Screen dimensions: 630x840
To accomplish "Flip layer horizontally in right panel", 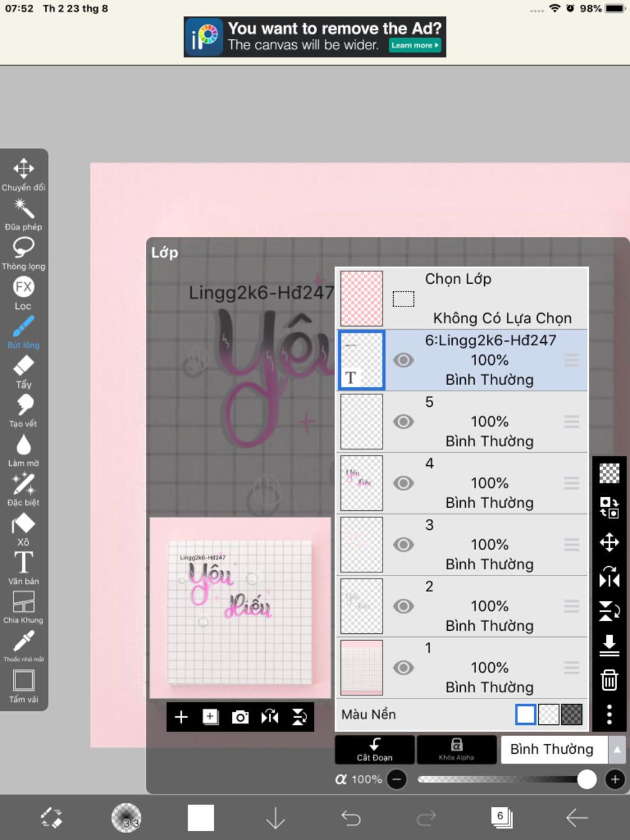I will 609,577.
